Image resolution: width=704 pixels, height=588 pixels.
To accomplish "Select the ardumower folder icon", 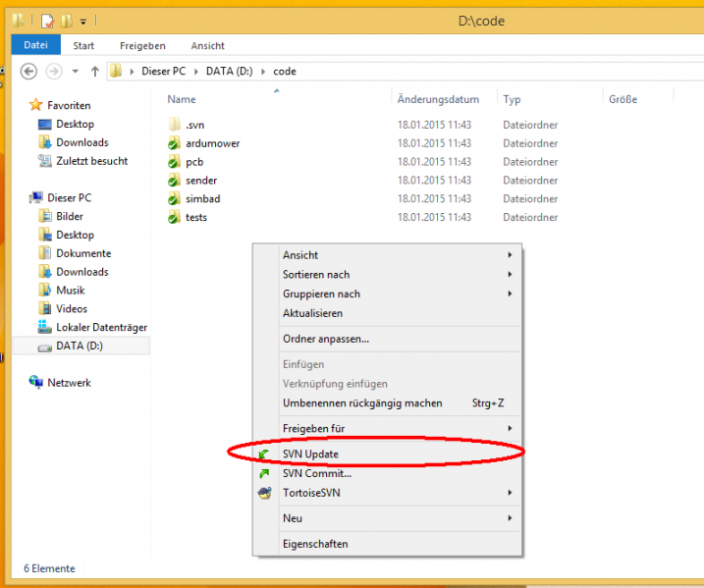I will point(174,143).
